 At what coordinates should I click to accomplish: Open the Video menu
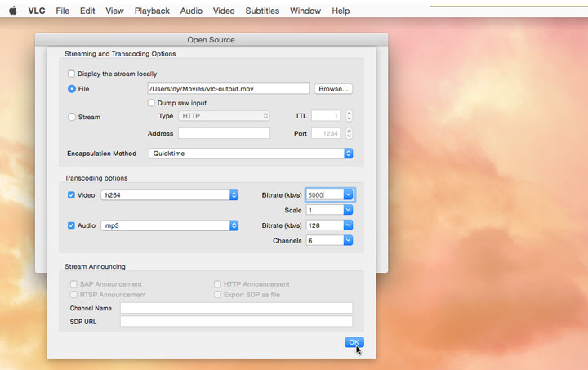pos(224,11)
